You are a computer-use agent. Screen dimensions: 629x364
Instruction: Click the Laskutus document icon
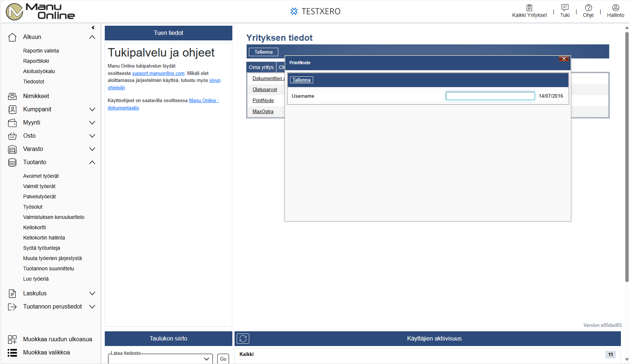pyautogui.click(x=12, y=293)
